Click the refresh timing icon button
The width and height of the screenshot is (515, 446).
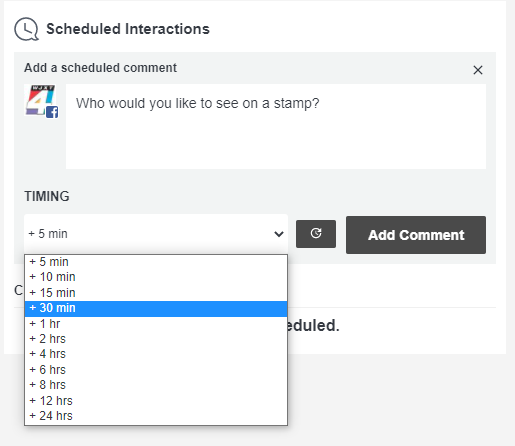(316, 234)
